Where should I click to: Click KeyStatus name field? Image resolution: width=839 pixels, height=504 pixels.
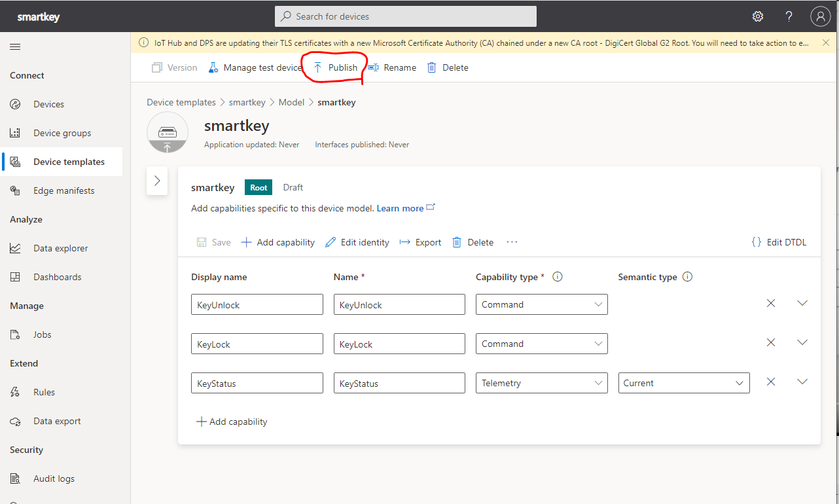click(x=399, y=383)
